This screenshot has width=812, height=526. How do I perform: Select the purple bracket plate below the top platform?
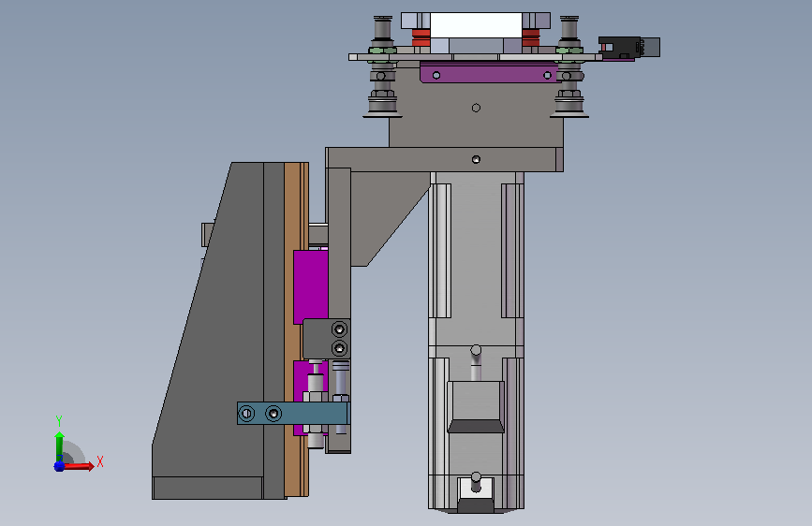pos(491,74)
